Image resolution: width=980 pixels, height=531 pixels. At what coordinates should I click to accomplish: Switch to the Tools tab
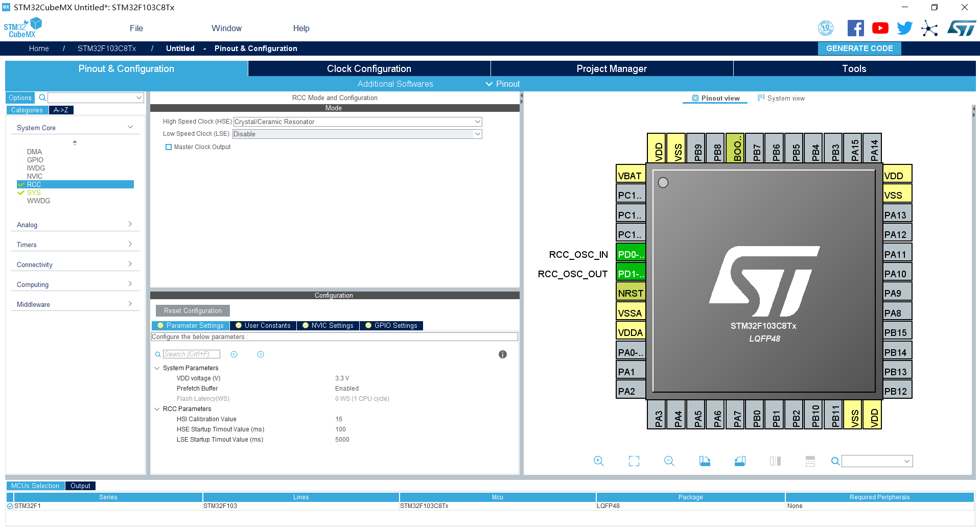854,68
